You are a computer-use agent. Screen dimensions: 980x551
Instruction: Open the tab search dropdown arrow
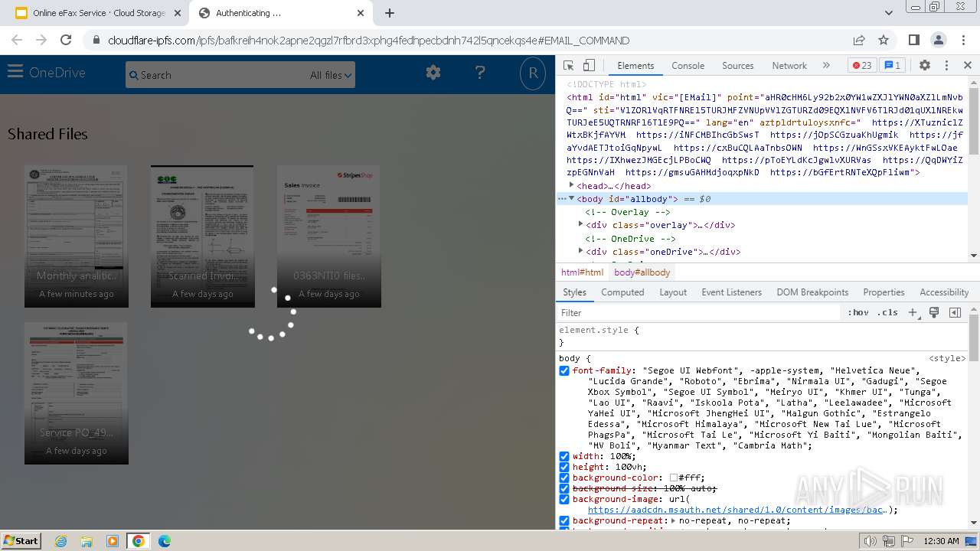click(x=888, y=13)
